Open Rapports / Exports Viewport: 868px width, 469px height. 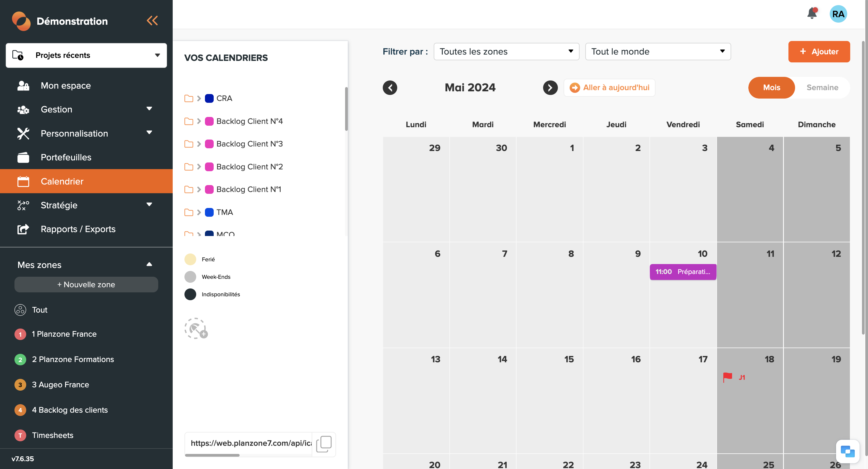[x=86, y=229]
